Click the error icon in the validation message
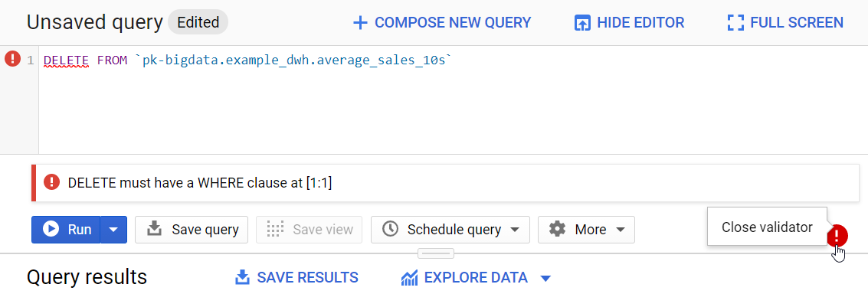868x294 pixels. coord(51,182)
